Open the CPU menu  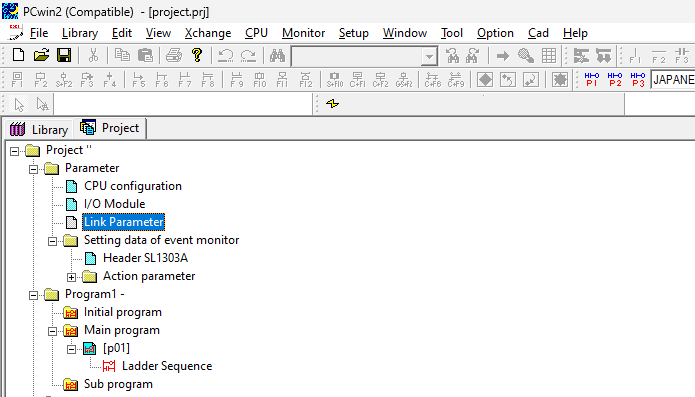click(x=256, y=33)
